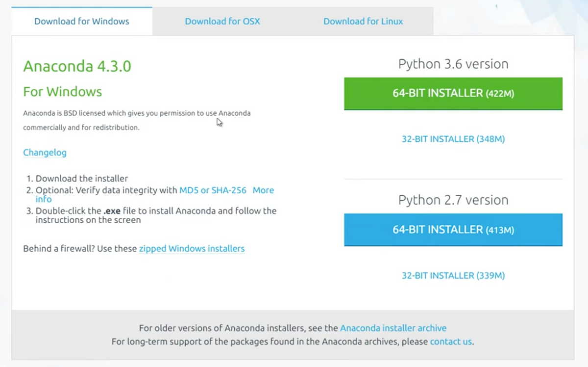588x367 pixels.
Task: Click the zipped Windows installers link
Action: pos(192,248)
